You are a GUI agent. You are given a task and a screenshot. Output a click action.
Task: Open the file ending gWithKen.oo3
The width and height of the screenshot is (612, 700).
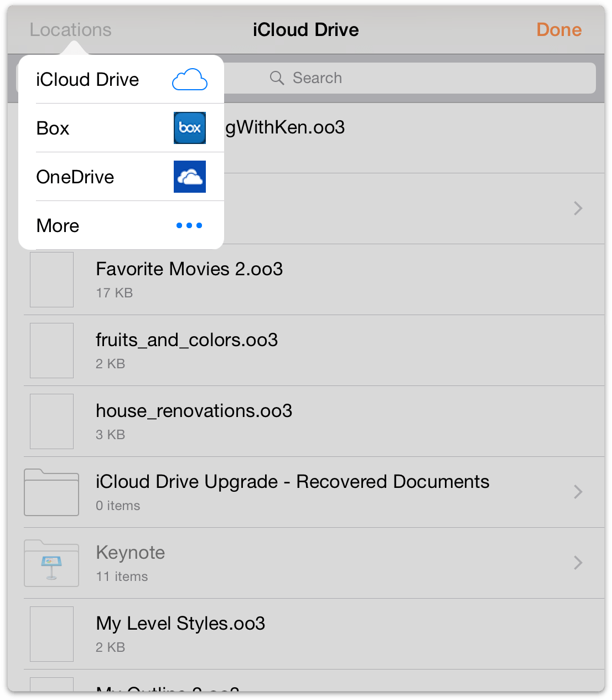[285, 127]
